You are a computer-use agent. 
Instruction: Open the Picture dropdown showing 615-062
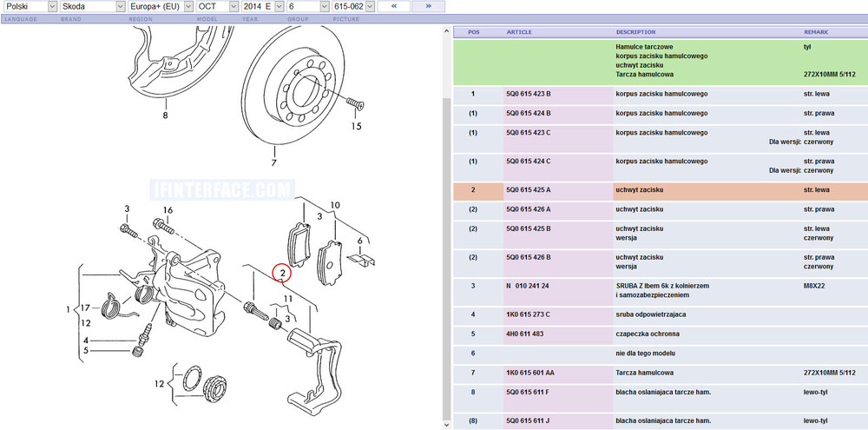[353, 6]
